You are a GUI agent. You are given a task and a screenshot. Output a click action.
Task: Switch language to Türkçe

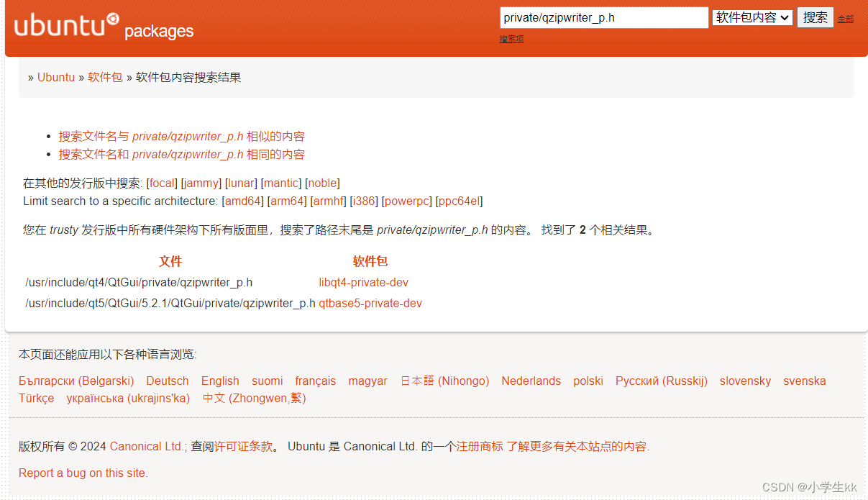(37, 399)
